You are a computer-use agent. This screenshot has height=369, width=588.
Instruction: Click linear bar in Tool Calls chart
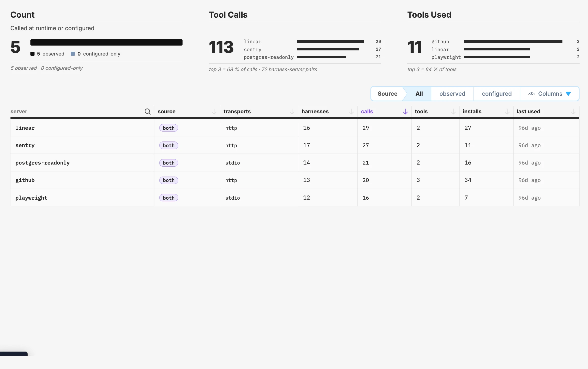tap(330, 41)
